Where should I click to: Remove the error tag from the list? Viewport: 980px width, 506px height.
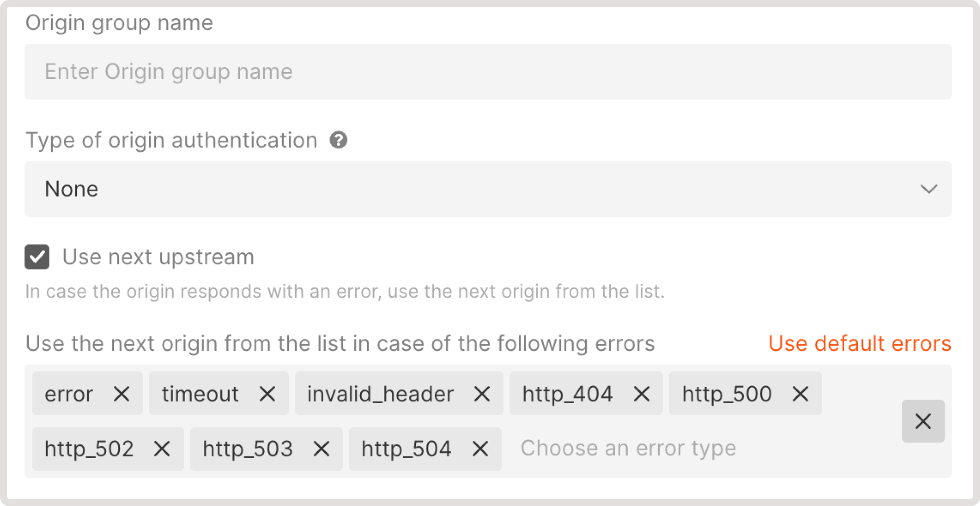click(x=122, y=393)
